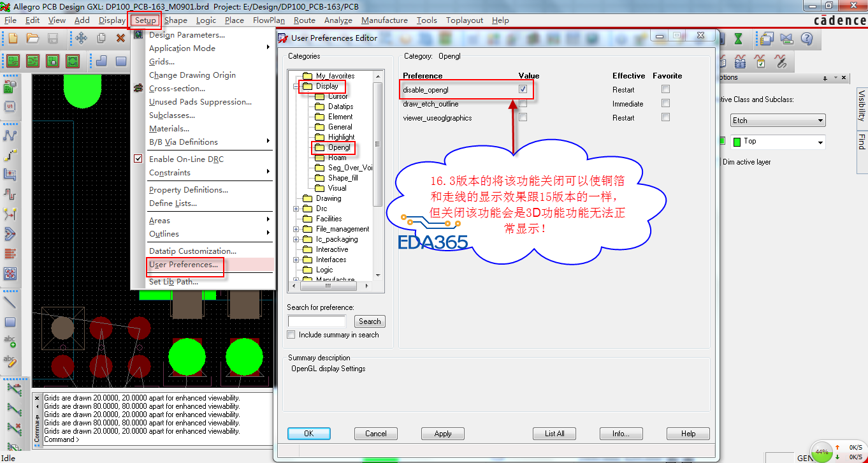Viewport: 868px width, 463px height.
Task: Click the Cancel button
Action: [x=376, y=434]
